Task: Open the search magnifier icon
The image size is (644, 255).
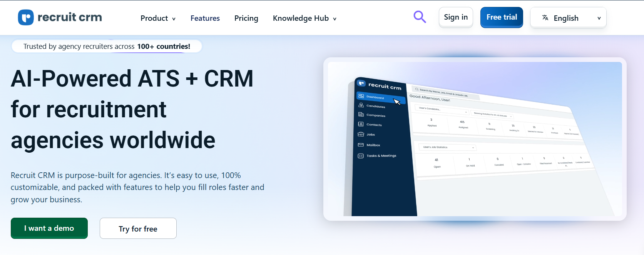Action: (420, 17)
